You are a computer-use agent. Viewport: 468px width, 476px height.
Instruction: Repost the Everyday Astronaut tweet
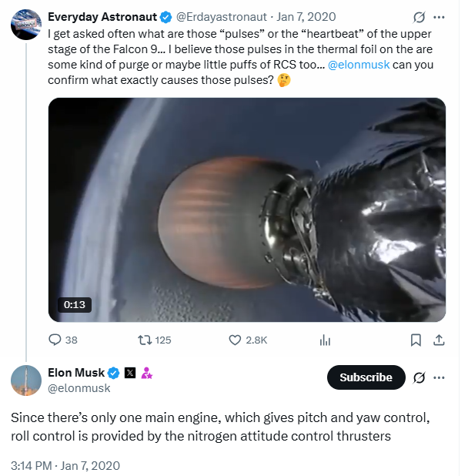coord(143,340)
